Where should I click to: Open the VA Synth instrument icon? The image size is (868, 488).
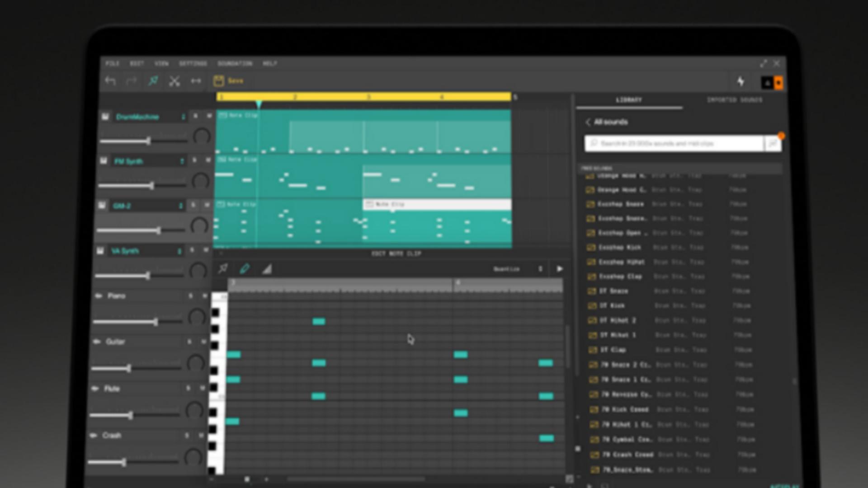tap(100, 250)
